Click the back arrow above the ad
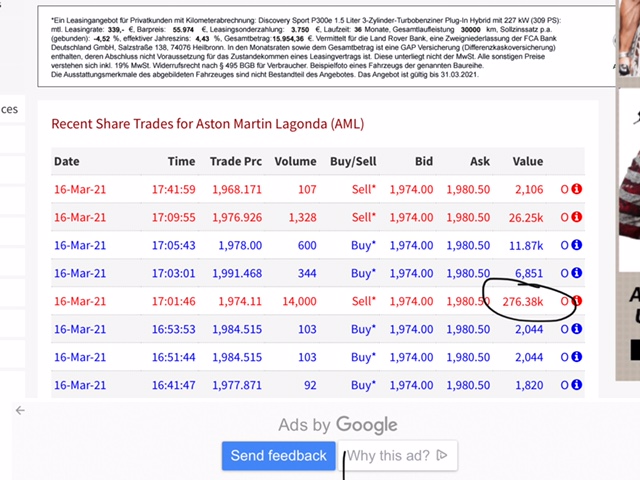The height and width of the screenshot is (480, 640). click(20, 410)
